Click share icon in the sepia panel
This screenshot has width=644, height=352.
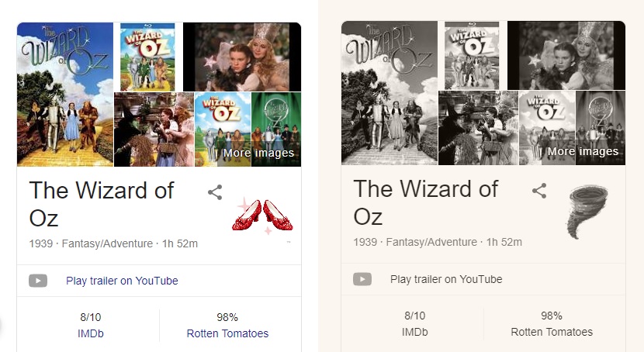point(539,191)
